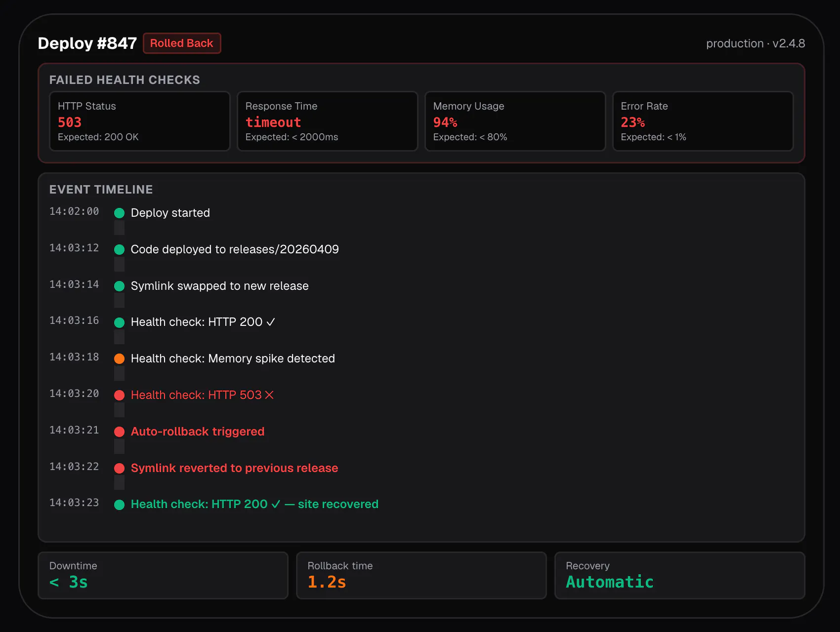This screenshot has width=840, height=632.
Task: Open the Memory Usage 94% card
Action: pos(515,121)
